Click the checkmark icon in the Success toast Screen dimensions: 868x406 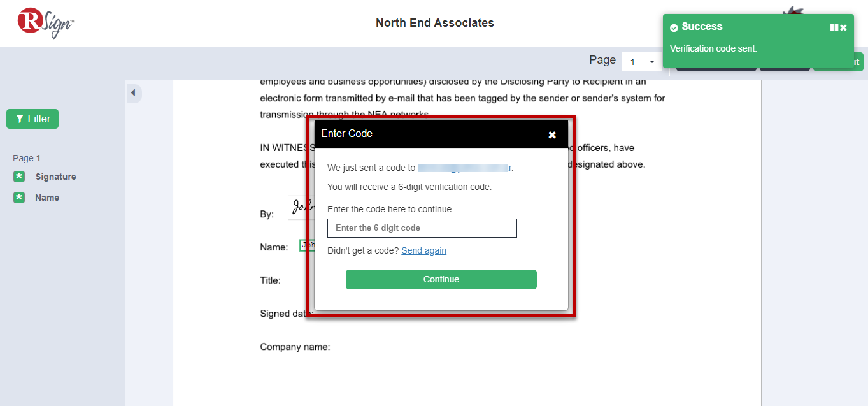[673, 27]
